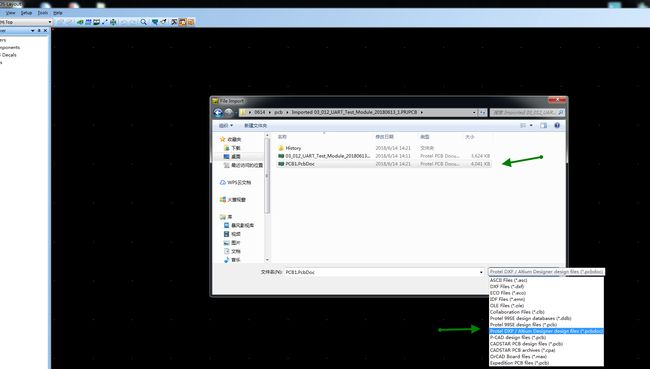Open the Tools menu
The image size is (650, 369).
43,13
